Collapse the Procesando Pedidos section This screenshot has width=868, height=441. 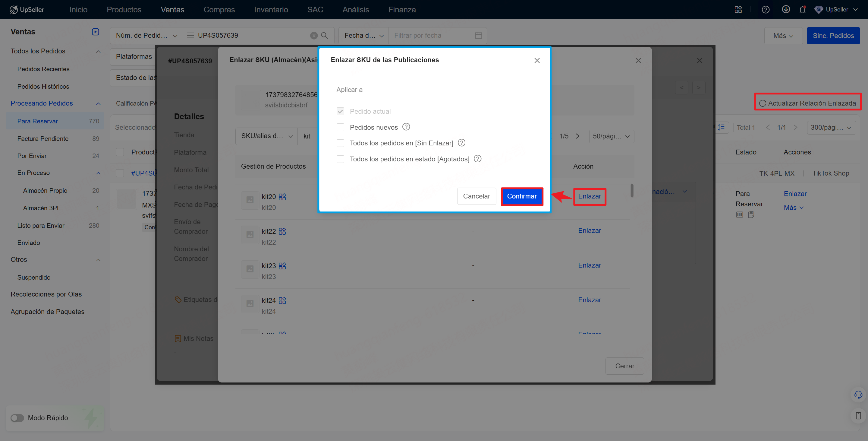click(x=98, y=103)
